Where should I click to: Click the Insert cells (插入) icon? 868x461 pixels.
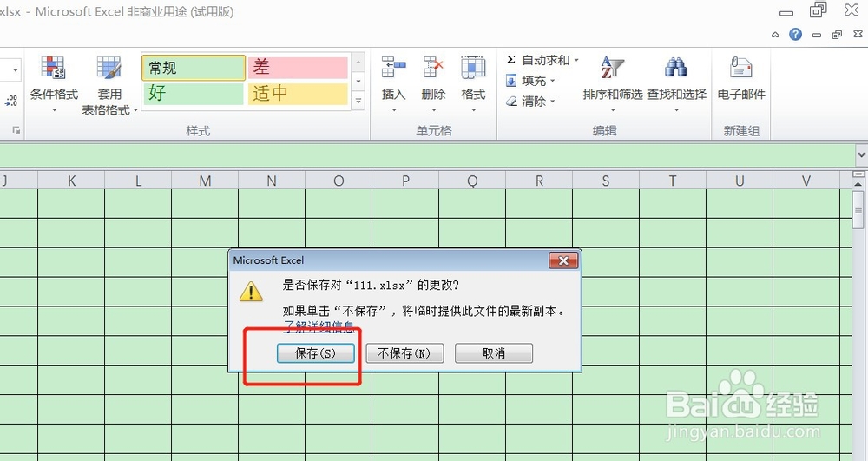393,68
